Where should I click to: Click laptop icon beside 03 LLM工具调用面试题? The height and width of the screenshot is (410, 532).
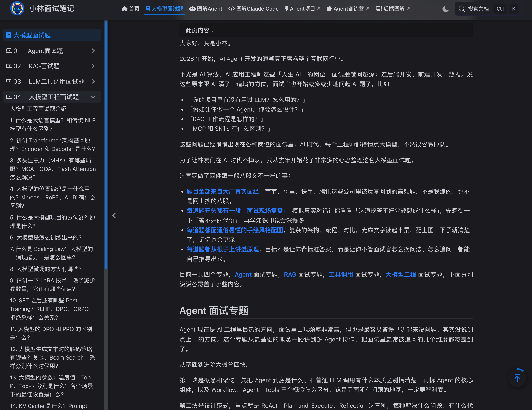[9, 81]
